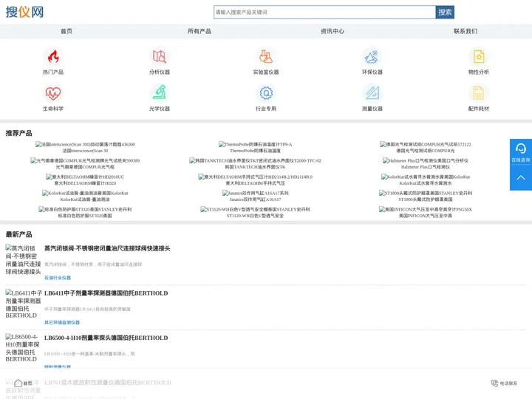Click the LB6500-4-H10 product image
This screenshot has height=399, width=532.
pos(22,348)
